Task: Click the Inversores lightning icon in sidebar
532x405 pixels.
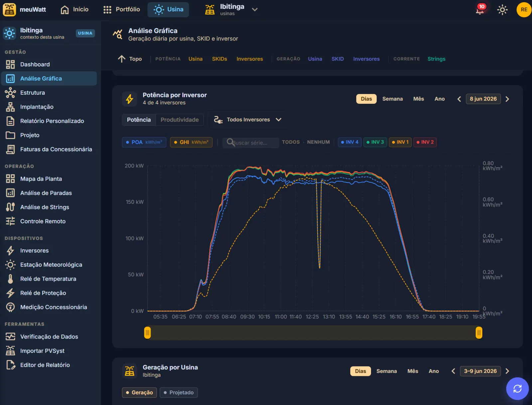Action: tap(10, 250)
